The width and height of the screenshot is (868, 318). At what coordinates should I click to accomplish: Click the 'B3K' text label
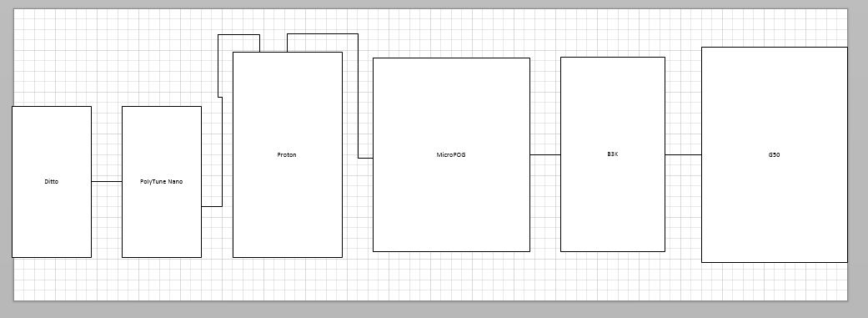click(612, 154)
